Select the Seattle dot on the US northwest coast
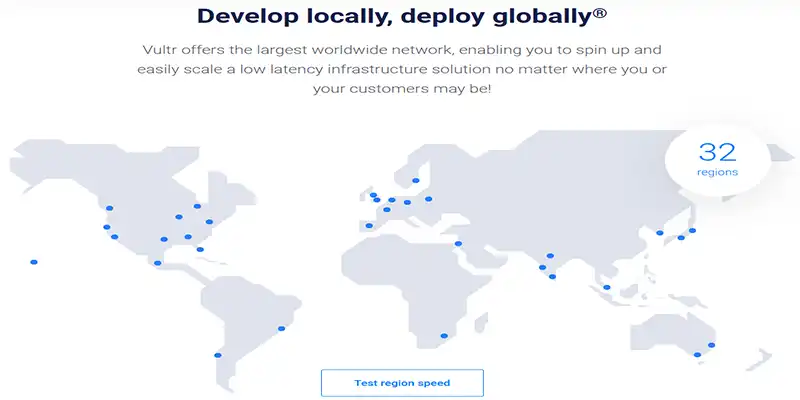Viewport: 800px width, 400px height. pyautogui.click(x=110, y=208)
